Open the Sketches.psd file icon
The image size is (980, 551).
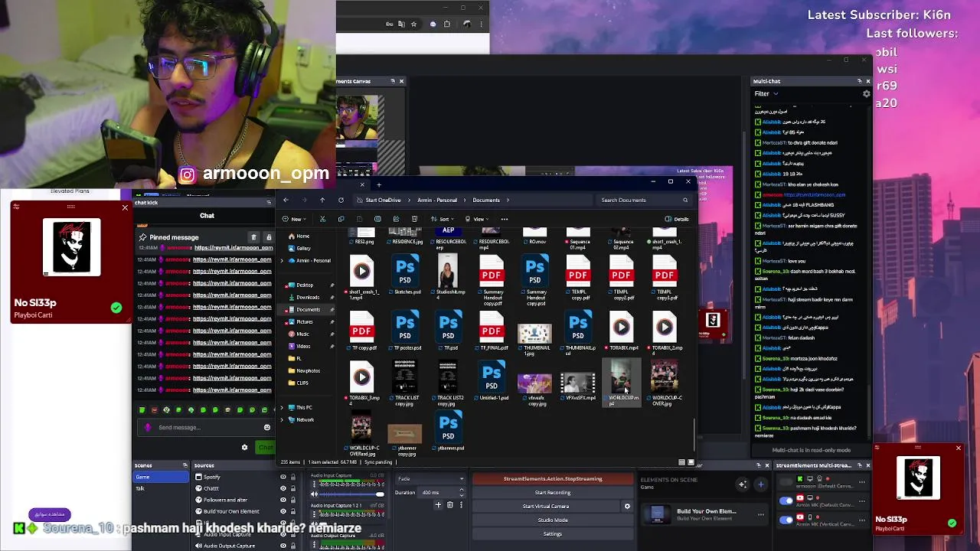pyautogui.click(x=405, y=270)
